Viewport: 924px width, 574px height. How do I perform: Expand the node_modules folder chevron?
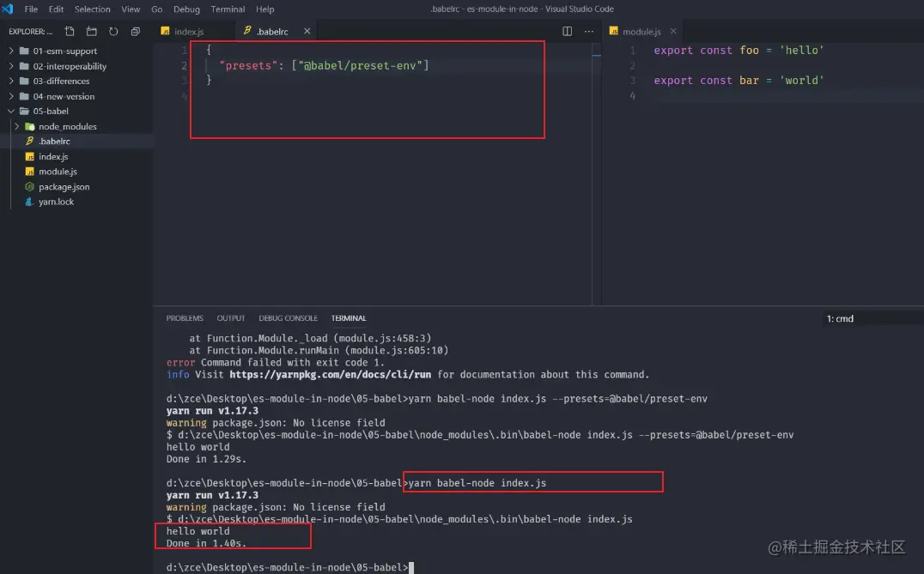coord(16,126)
